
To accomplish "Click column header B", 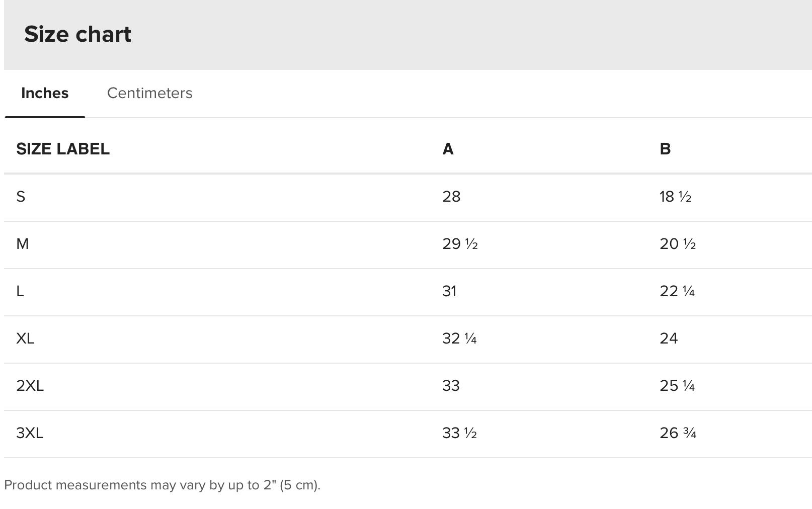I will click(x=665, y=149).
